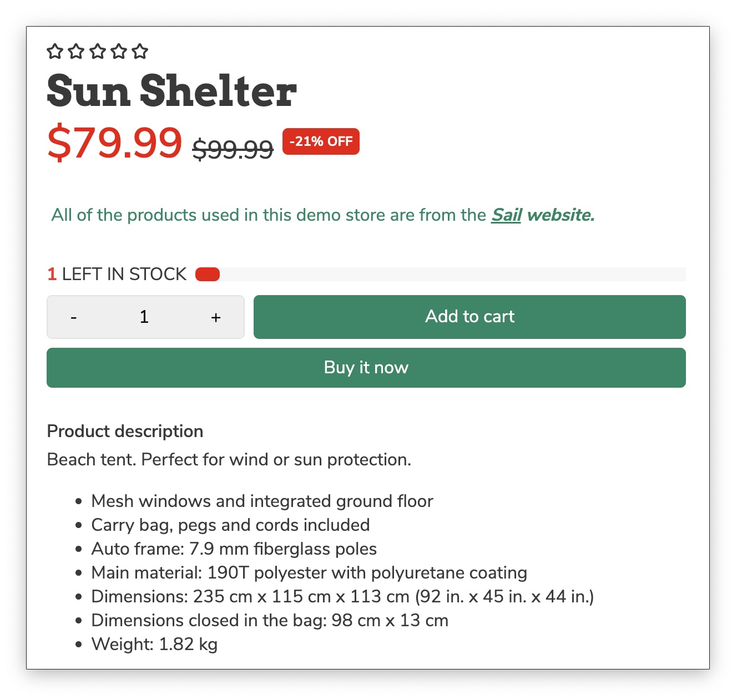Click the Weight: 1.82 kg bullet
Screen dimensions: 737x700
[154, 644]
